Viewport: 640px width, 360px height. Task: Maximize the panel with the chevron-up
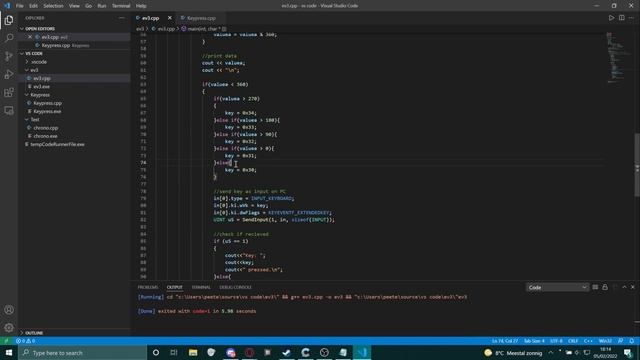point(624,287)
